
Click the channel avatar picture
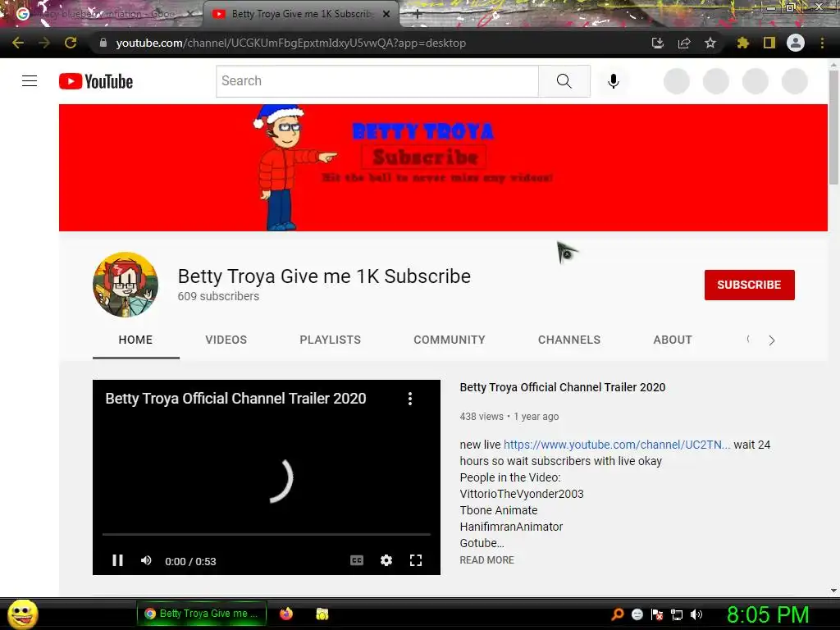click(x=126, y=285)
